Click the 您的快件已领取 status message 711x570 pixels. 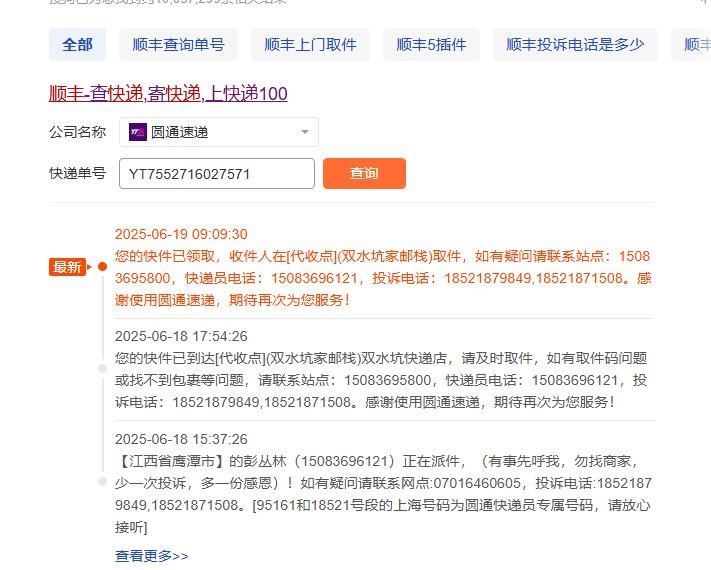click(x=384, y=278)
